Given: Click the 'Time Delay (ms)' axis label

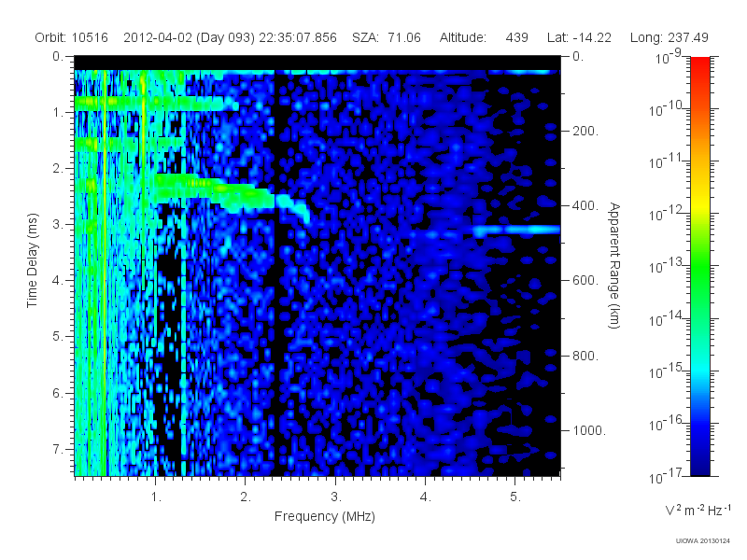Looking at the screenshot, I should click(x=32, y=260).
